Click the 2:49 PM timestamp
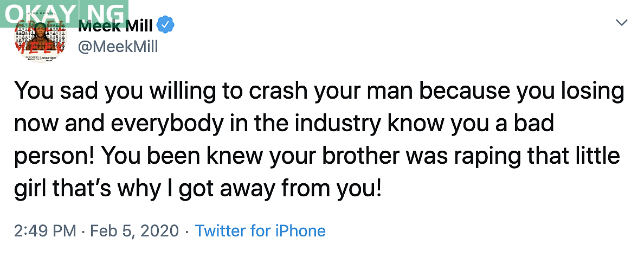The image size is (644, 257). 45,231
